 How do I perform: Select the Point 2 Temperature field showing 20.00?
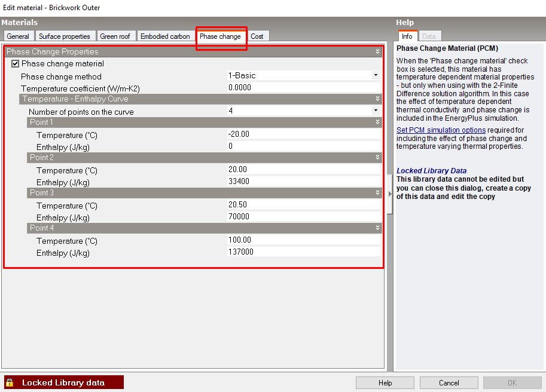304,169
